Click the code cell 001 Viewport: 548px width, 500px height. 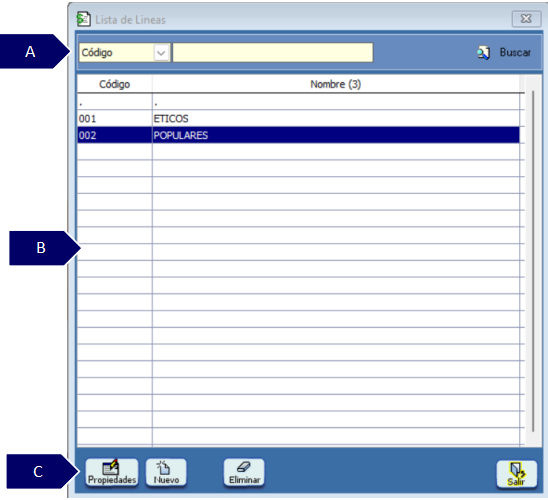click(87, 119)
